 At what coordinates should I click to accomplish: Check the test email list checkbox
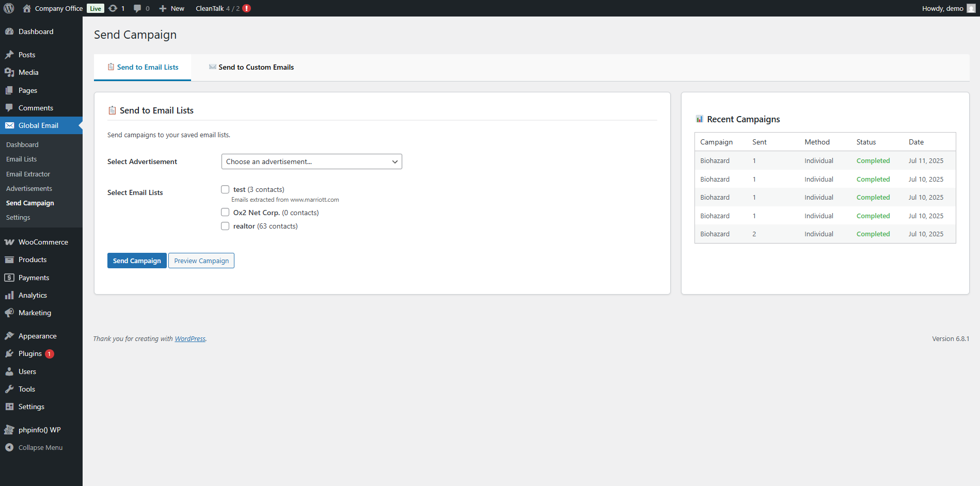(x=225, y=189)
